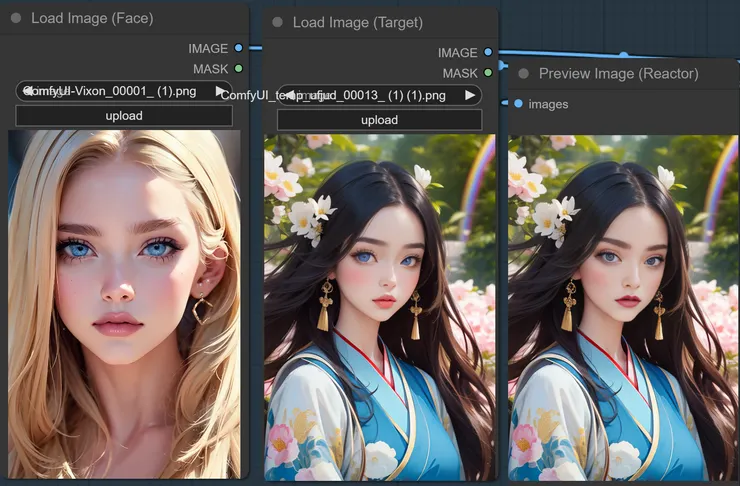Open Vixon_00001 image file dropdown
Image resolution: width=740 pixels, height=486 pixels.
tap(124, 91)
